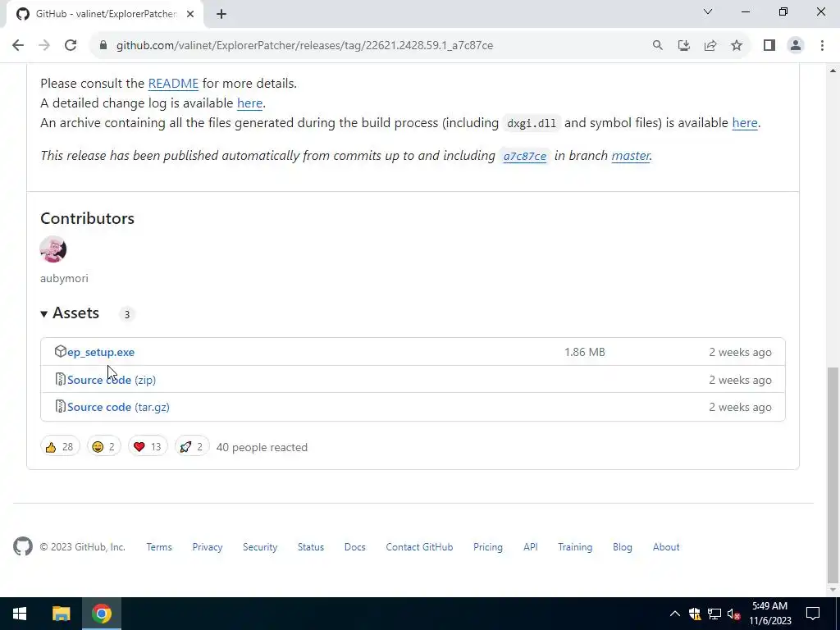Open footer Docs link
The height and width of the screenshot is (630, 840).
354,547
